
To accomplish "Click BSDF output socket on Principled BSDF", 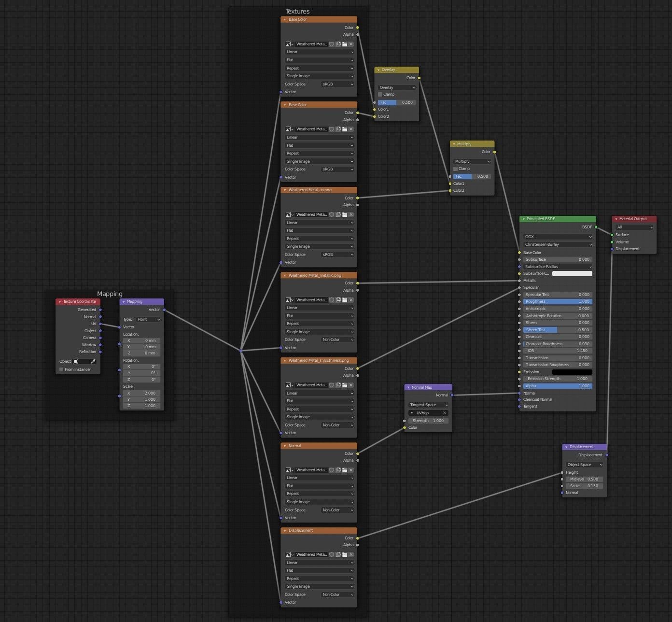I will [x=596, y=227].
